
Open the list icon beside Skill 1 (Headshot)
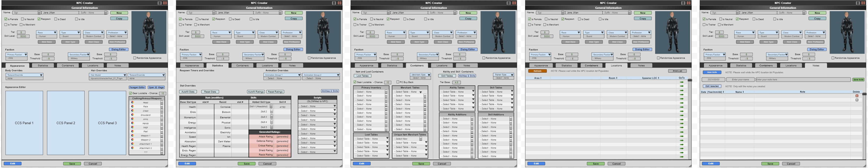point(271,107)
